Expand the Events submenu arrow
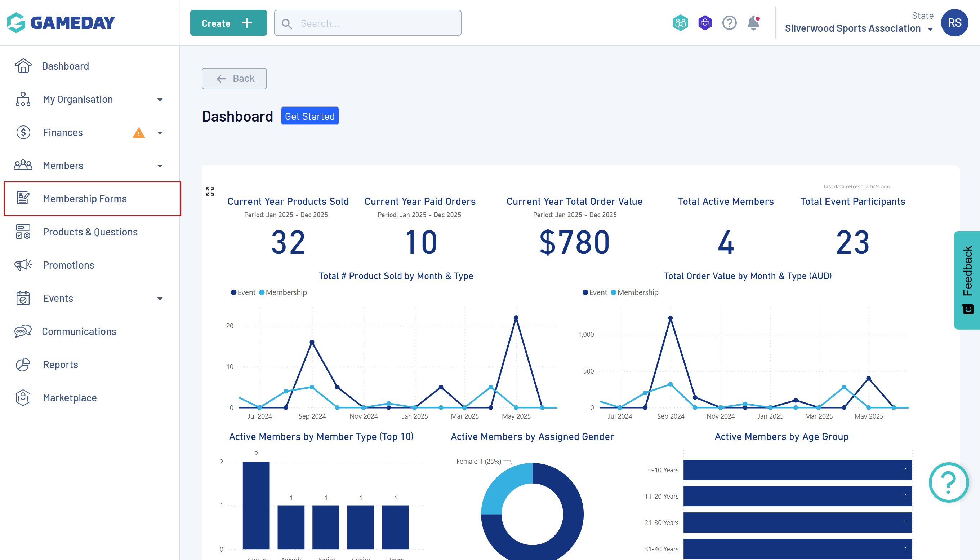This screenshot has width=980, height=560. tap(160, 299)
